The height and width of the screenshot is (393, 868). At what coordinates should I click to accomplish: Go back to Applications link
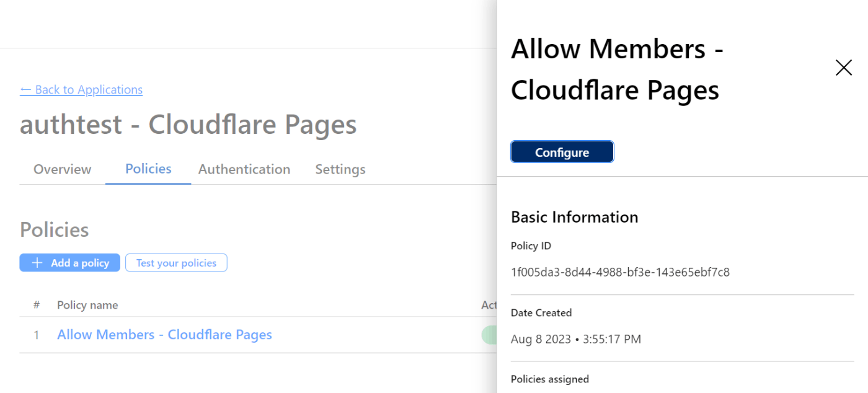pyautogui.click(x=81, y=90)
